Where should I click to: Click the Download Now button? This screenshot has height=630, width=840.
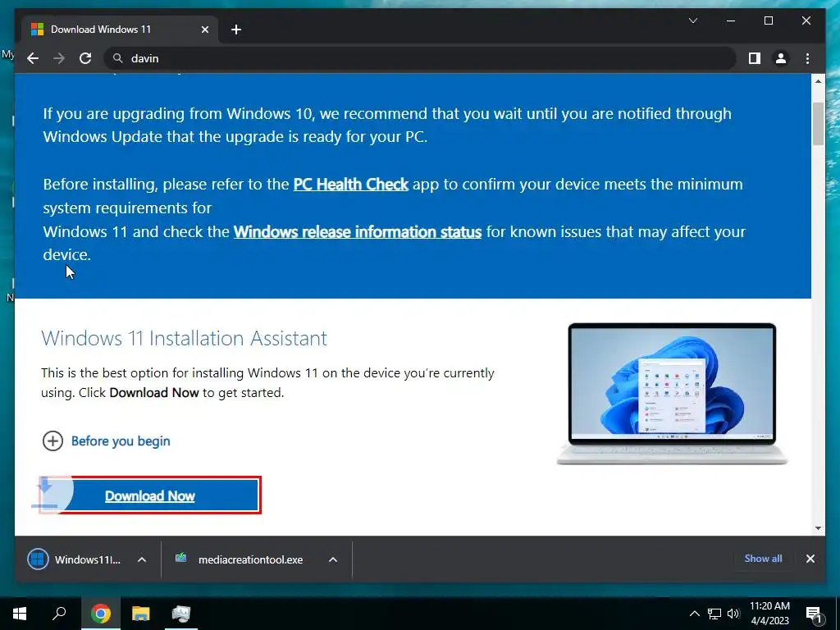tap(150, 495)
